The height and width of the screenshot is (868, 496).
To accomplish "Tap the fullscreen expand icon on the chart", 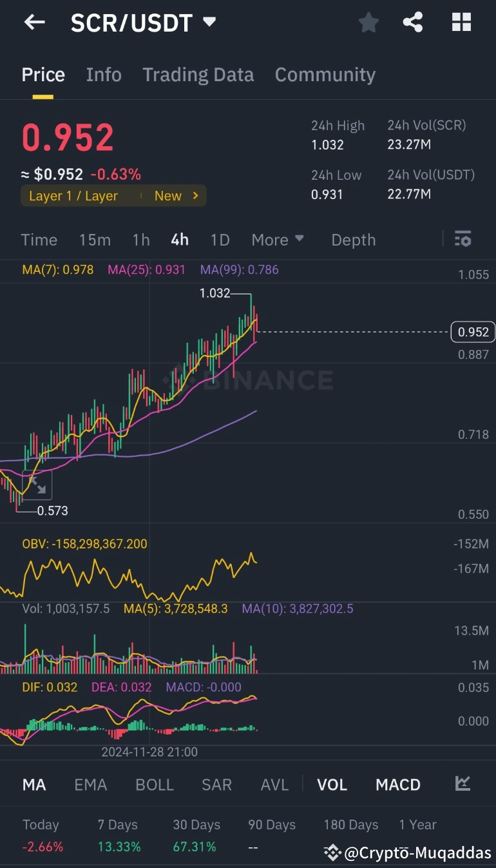I will point(37,485).
